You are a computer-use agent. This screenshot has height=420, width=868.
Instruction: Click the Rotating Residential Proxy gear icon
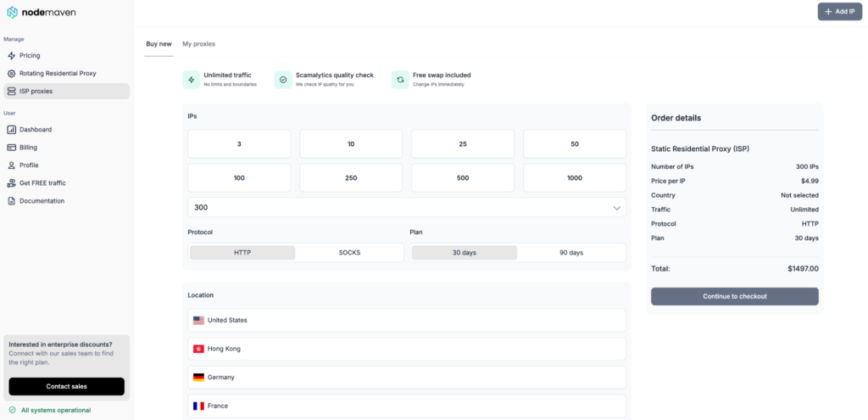tap(12, 73)
